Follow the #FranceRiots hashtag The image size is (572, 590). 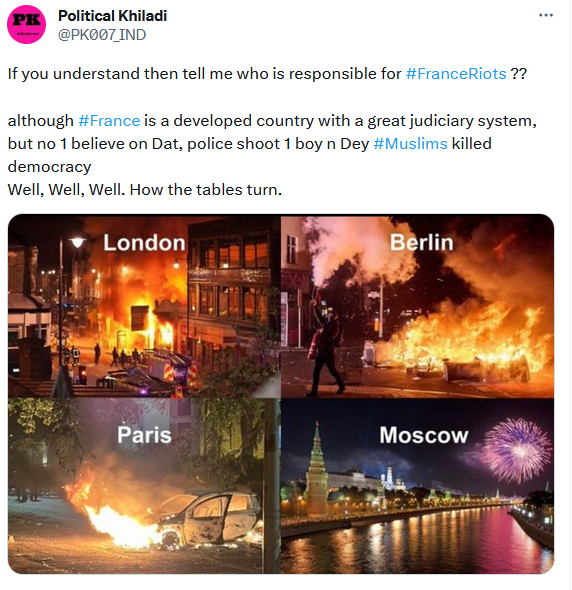click(456, 74)
